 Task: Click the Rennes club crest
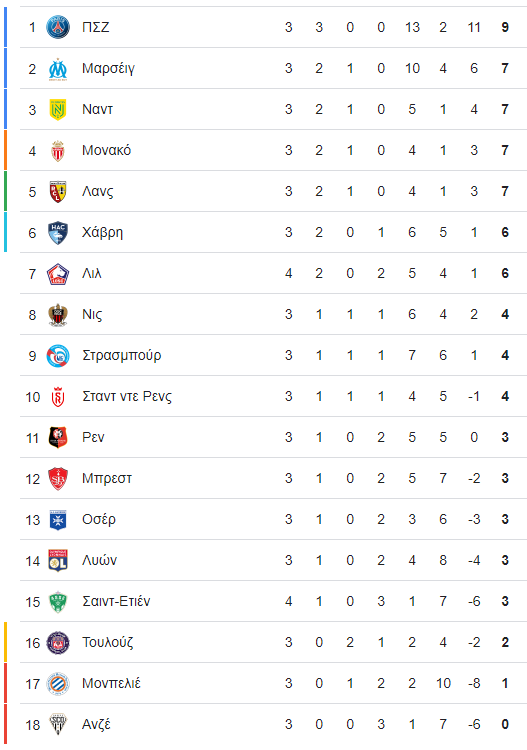pyautogui.click(x=58, y=437)
